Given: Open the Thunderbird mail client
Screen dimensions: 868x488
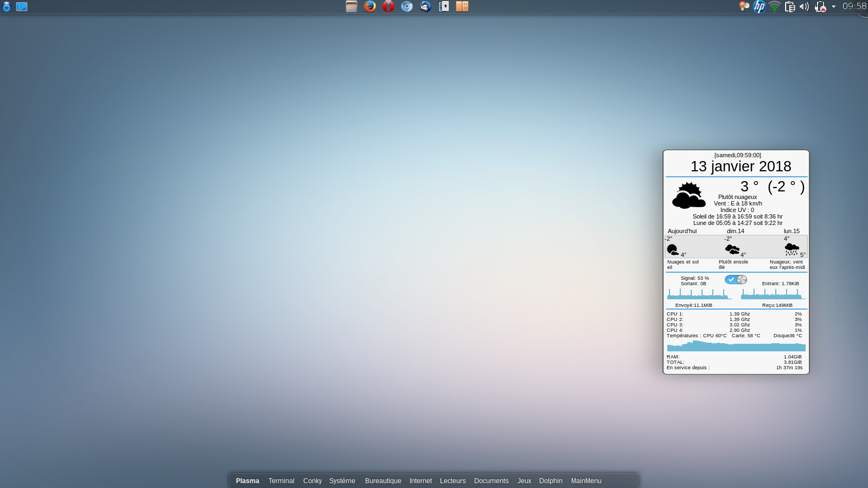Looking at the screenshot, I should 425,7.
